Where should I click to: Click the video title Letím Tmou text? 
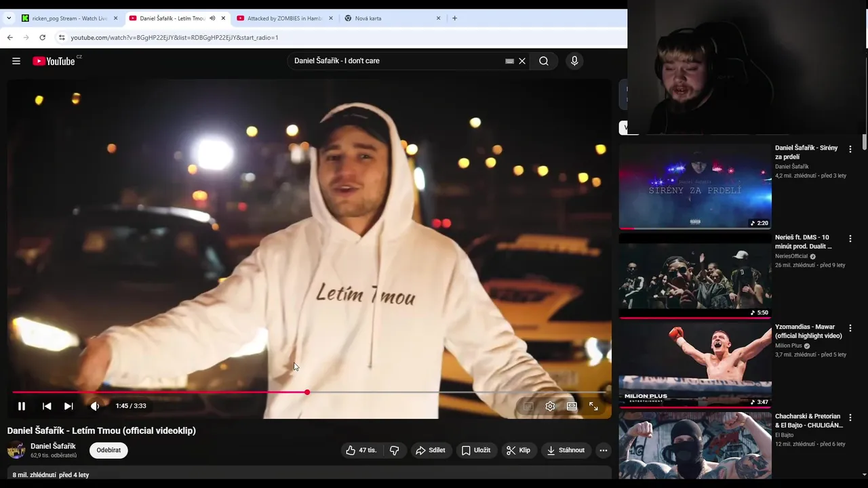tap(102, 430)
